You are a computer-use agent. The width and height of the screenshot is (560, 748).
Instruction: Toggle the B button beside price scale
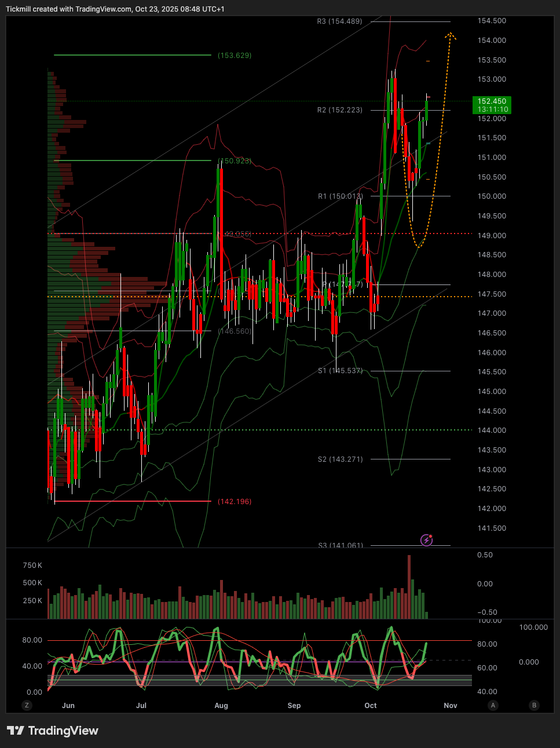(534, 705)
